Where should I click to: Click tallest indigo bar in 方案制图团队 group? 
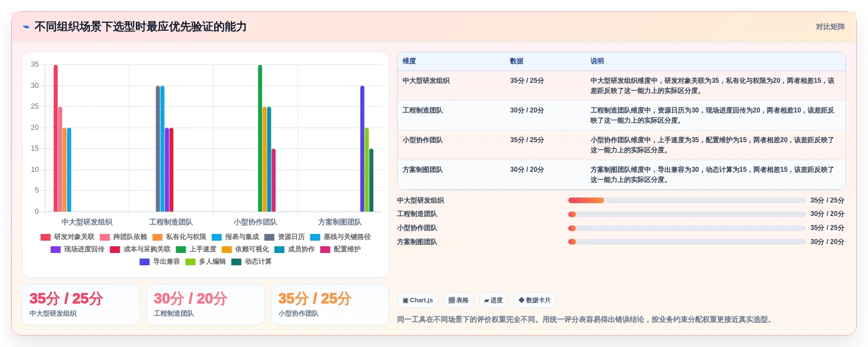362,149
